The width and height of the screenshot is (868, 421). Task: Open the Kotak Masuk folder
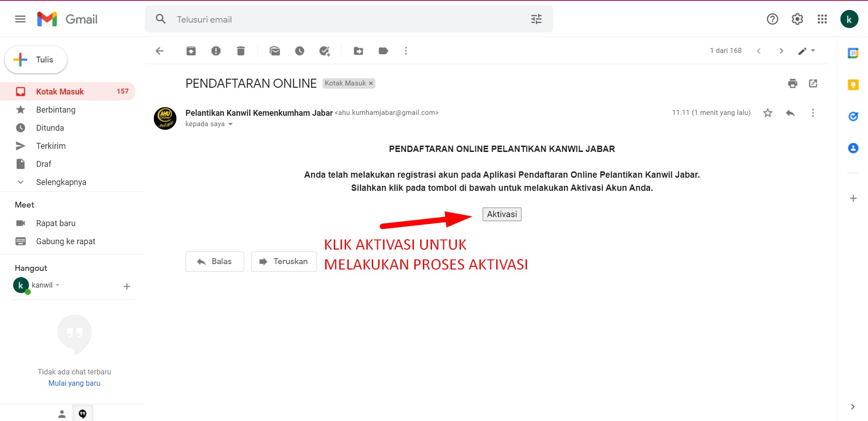60,92
